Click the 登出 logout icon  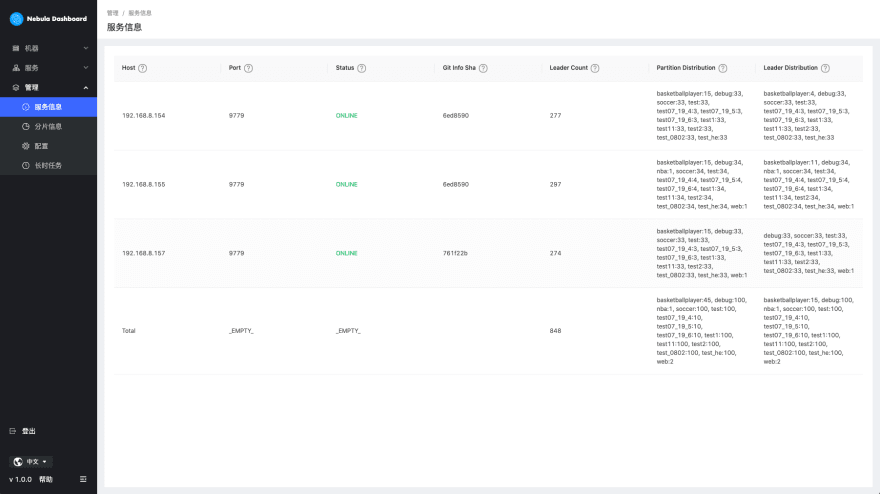click(13, 431)
